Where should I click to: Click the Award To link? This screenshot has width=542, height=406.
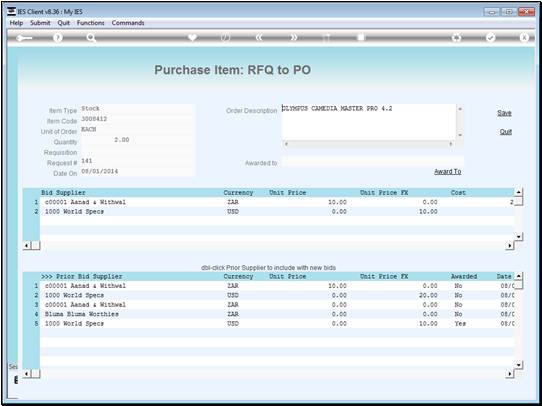[448, 171]
